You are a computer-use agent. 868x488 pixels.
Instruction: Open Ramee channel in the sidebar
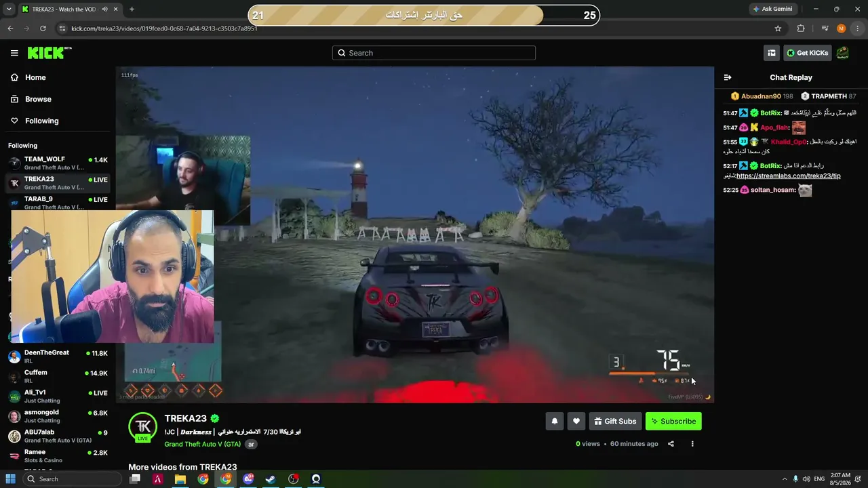(58, 455)
